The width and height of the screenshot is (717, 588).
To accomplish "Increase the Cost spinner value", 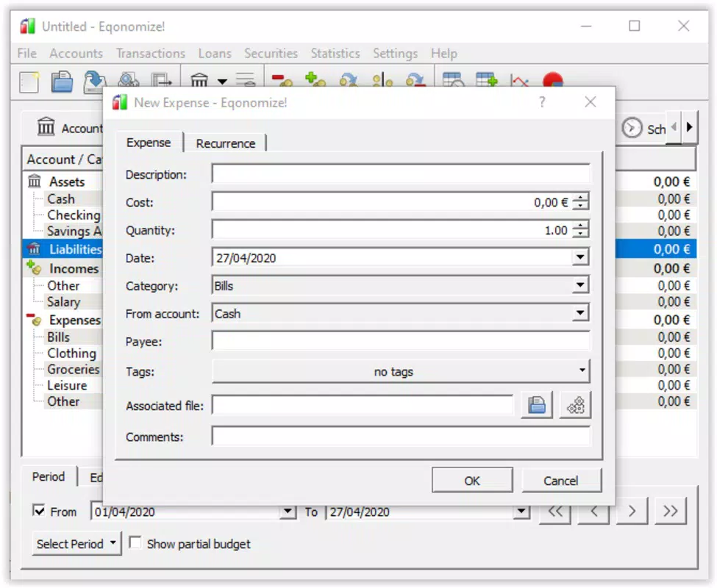I will tap(581, 198).
